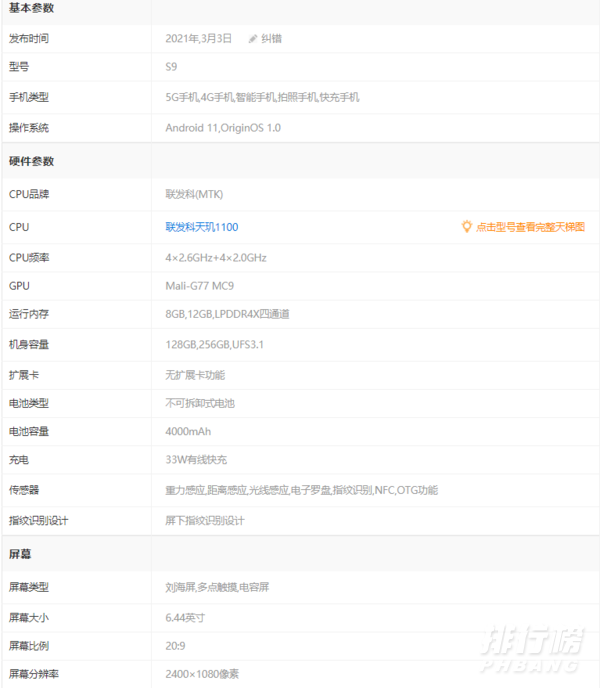
Task: Click the 5G手机,4G手机 phone type value
Action: tap(262, 97)
